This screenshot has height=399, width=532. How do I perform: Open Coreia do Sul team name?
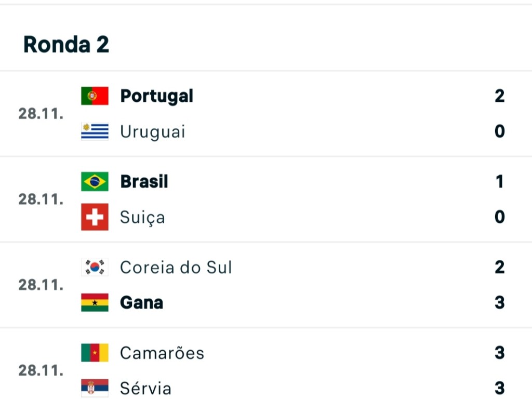coord(176,268)
